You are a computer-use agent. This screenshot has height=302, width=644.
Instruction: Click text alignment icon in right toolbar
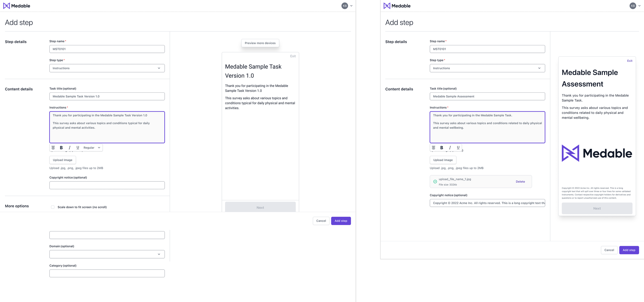(x=434, y=148)
